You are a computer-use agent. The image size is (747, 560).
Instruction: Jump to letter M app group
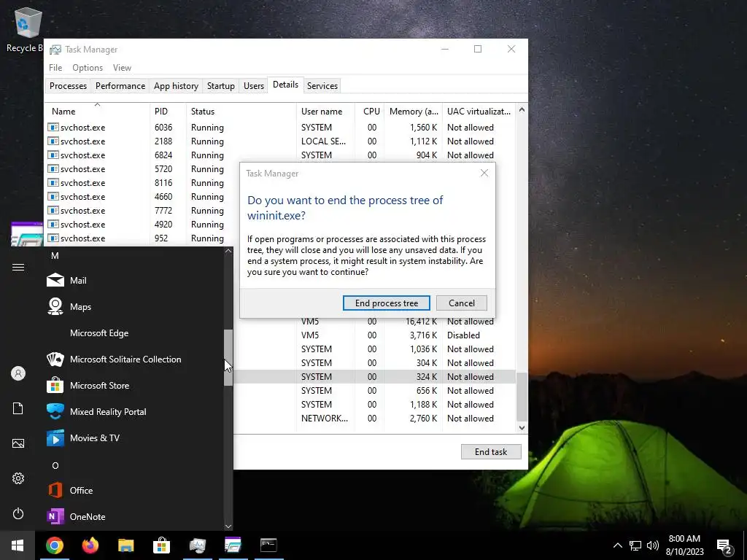55,256
